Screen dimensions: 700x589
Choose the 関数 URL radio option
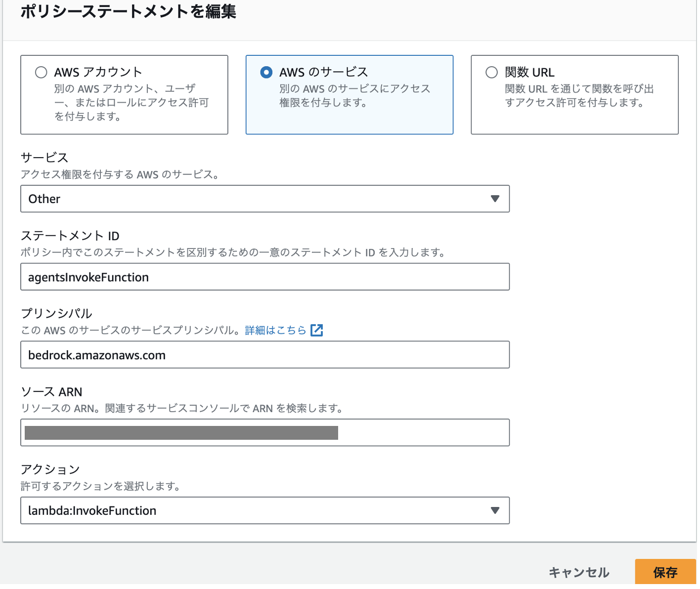pos(491,73)
